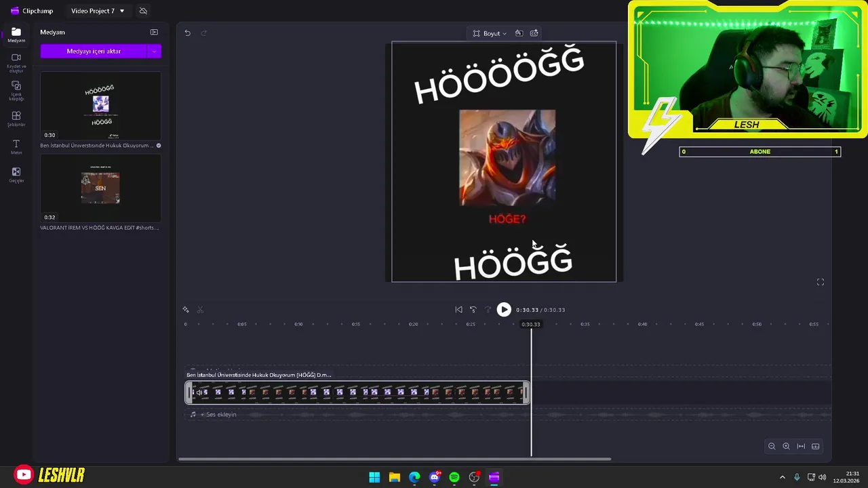Open the İçerik kitaplığı content library
The image size is (868, 488).
point(16,91)
